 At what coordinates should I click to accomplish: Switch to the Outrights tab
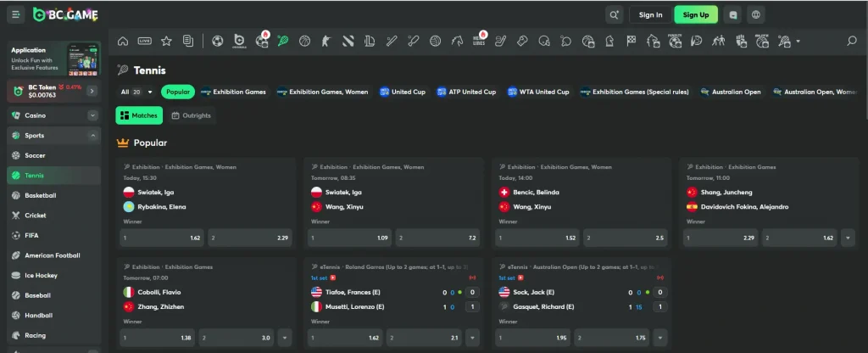pyautogui.click(x=191, y=115)
